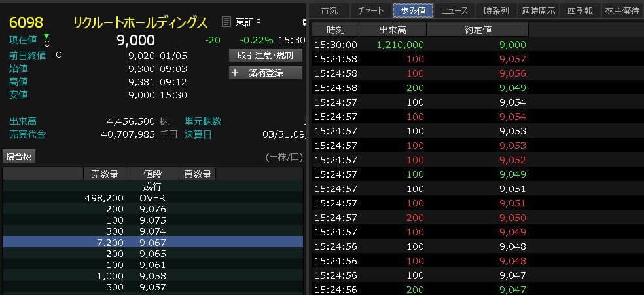Click the 約定値 column header
This screenshot has height=295, width=644.
[478, 30]
